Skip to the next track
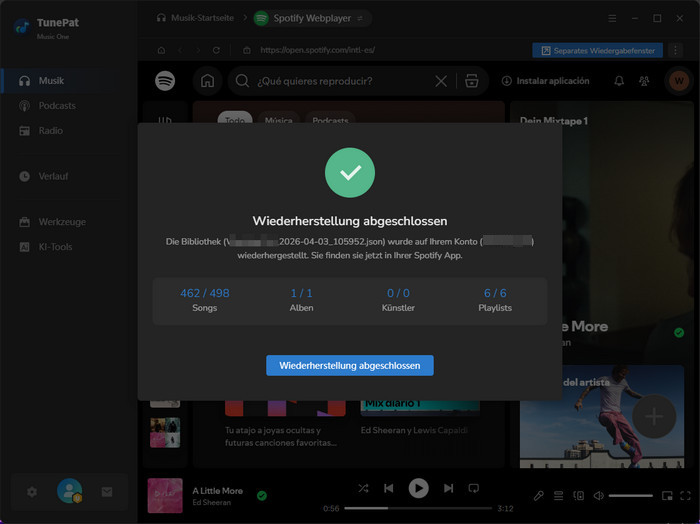 tap(448, 488)
